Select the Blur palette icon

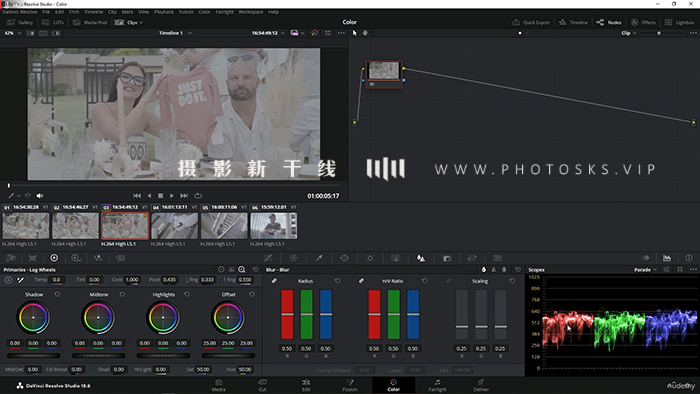tap(421, 258)
